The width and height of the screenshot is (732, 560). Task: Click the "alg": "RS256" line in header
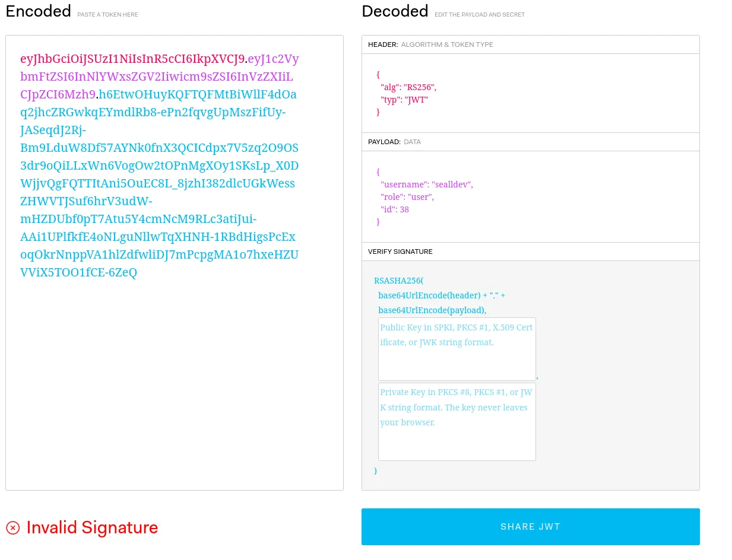coord(408,87)
